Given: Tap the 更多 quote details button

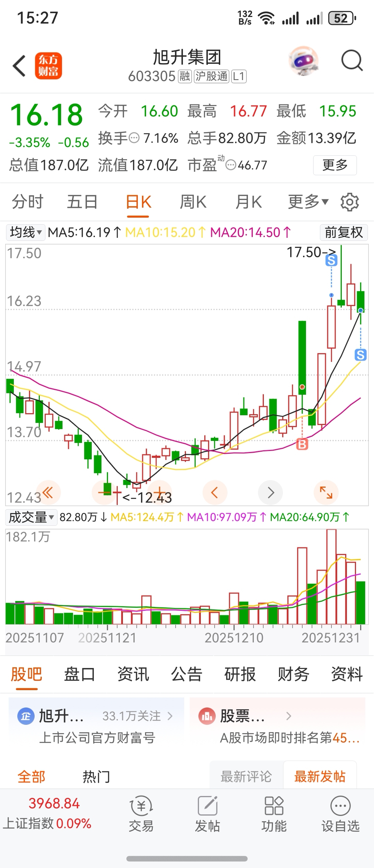Looking at the screenshot, I should pyautogui.click(x=335, y=165).
